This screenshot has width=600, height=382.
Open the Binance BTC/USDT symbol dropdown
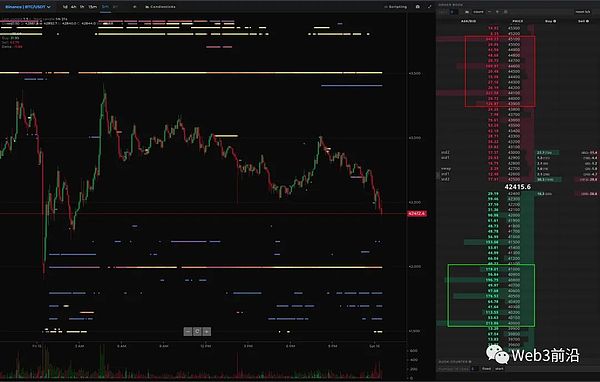(x=28, y=7)
